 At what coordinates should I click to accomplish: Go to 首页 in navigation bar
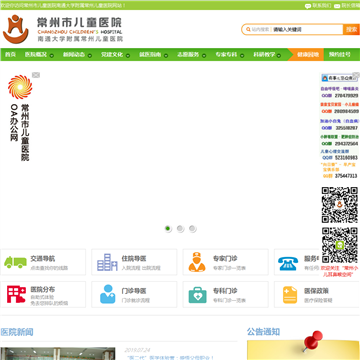(11, 55)
